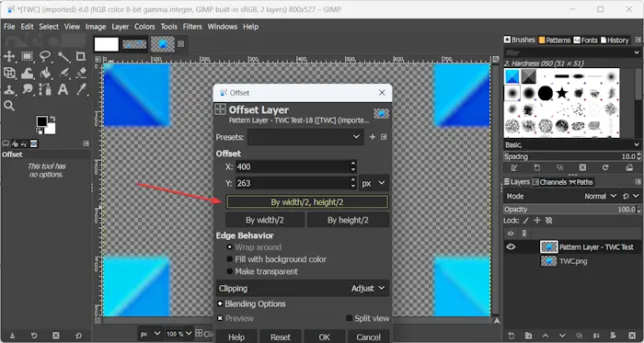Open status bar px unit dropdown
644x343 pixels.
150,334
